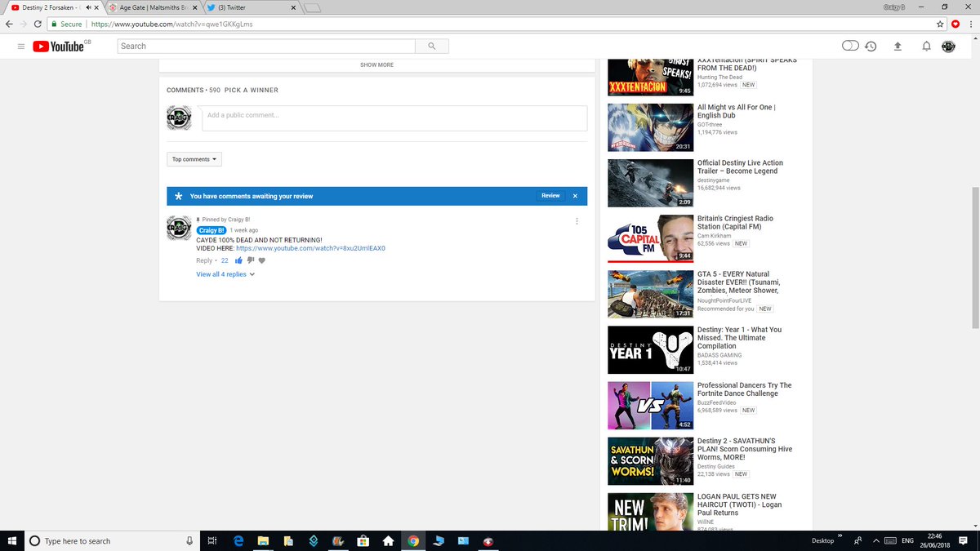Image resolution: width=980 pixels, height=551 pixels.
Task: Click the BuzzFeedVideo channel name
Action: click(716, 402)
